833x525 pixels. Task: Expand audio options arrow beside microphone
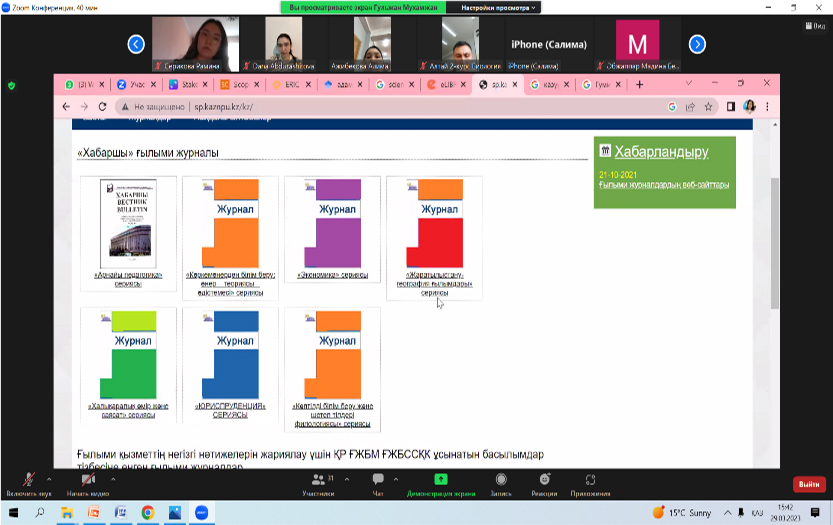coord(51,477)
